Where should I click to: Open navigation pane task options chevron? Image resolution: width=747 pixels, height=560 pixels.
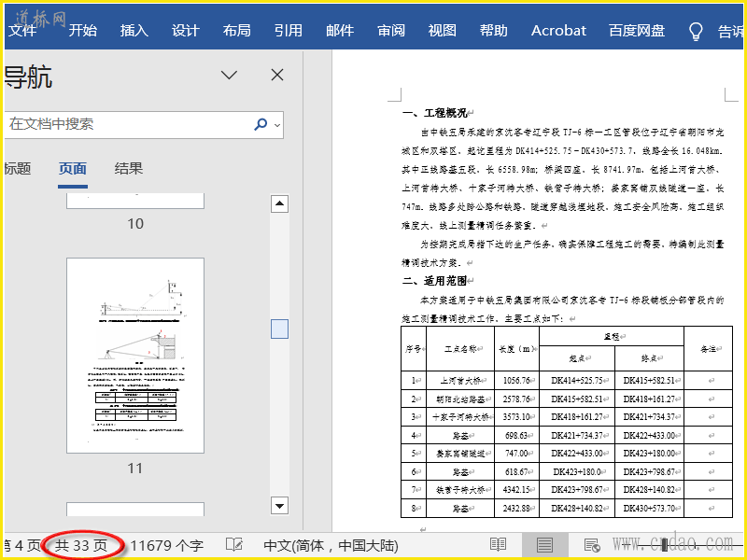click(229, 76)
